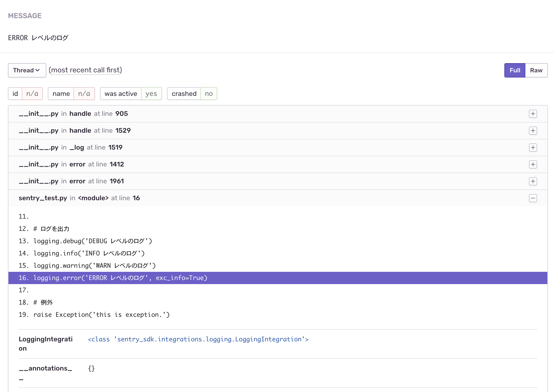Click the ERROR レベルのログ message text
Screen dimensions: 554x392
[x=38, y=38]
